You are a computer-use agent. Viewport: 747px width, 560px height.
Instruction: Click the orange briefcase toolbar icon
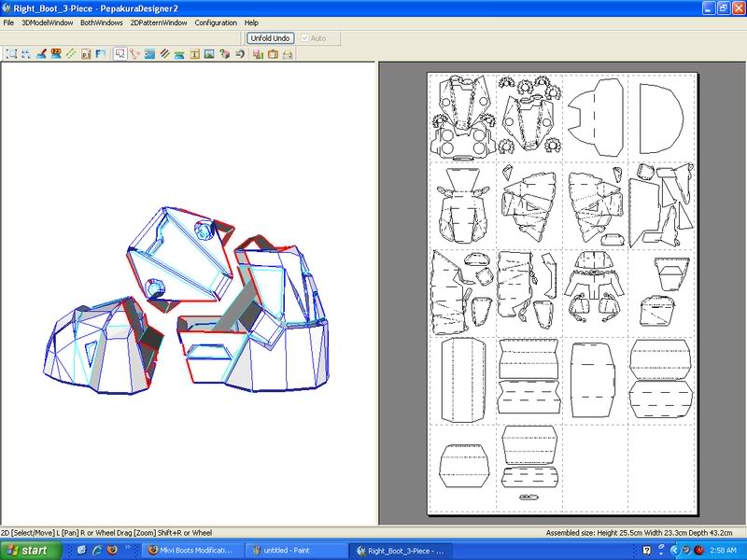(273, 54)
